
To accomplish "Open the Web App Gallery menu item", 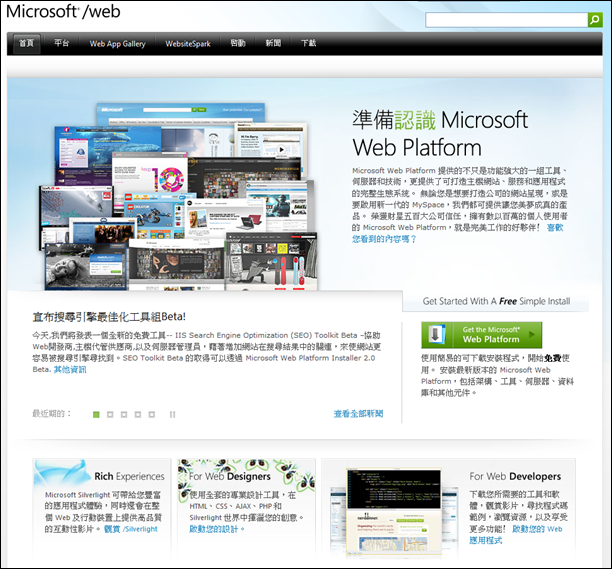I will pyautogui.click(x=117, y=43).
